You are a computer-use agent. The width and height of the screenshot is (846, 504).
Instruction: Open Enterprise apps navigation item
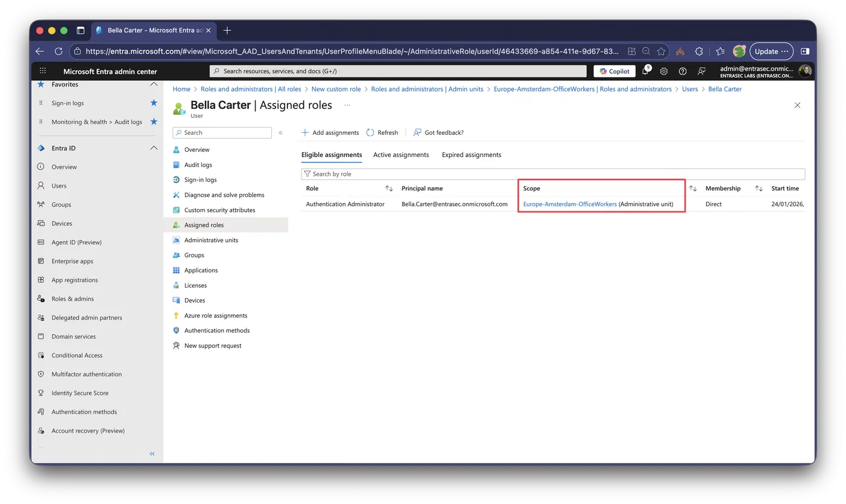point(72,261)
